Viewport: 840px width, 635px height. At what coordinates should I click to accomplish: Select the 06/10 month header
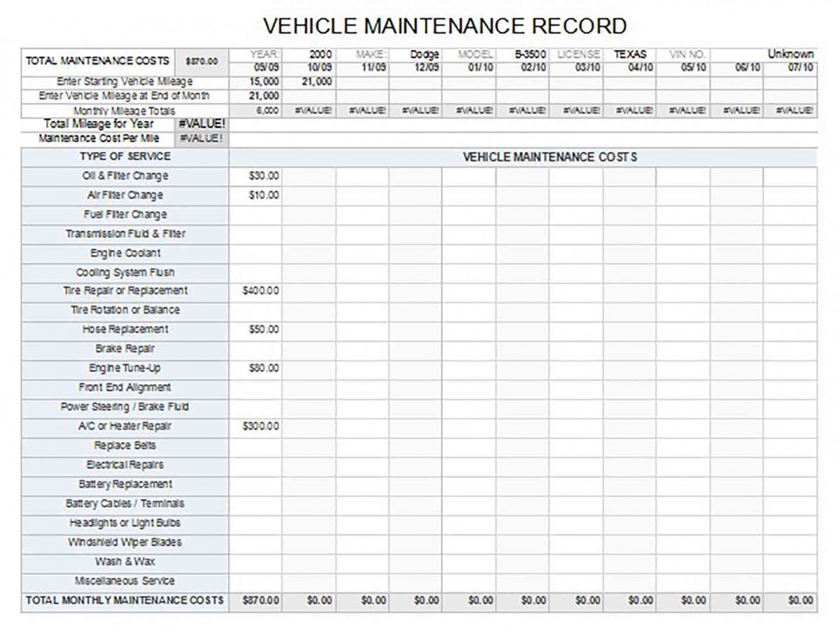click(736, 68)
